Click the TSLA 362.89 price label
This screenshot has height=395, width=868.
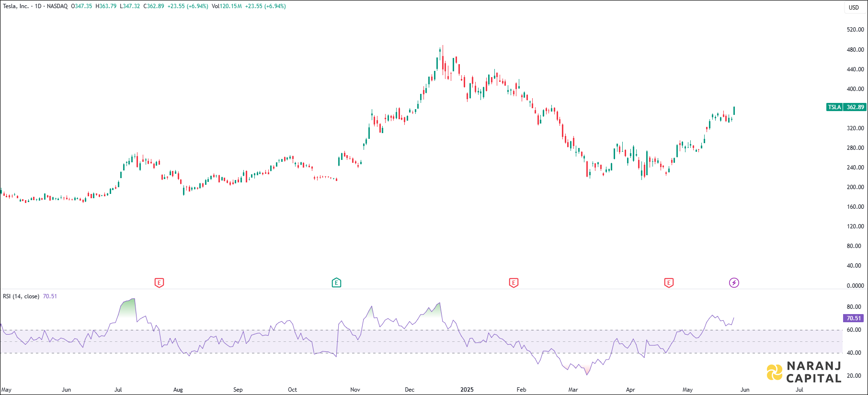pyautogui.click(x=846, y=107)
